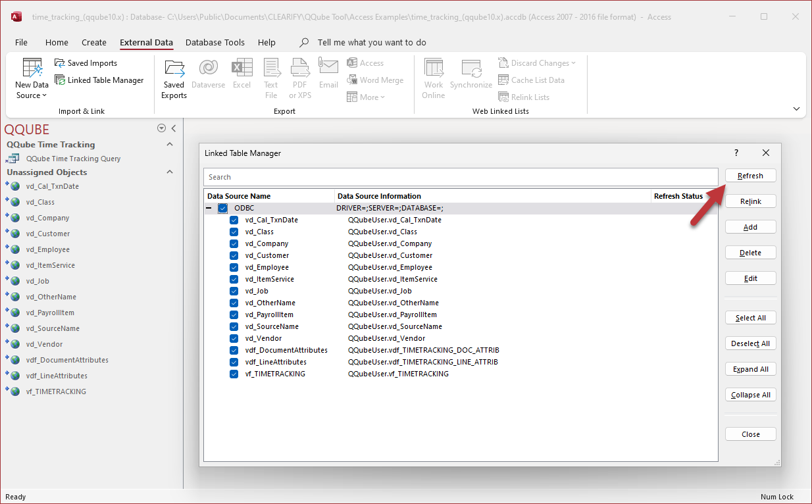Select vd_Cal_TxnDate in navigation pane
This screenshot has width=812, height=504.
coord(53,186)
